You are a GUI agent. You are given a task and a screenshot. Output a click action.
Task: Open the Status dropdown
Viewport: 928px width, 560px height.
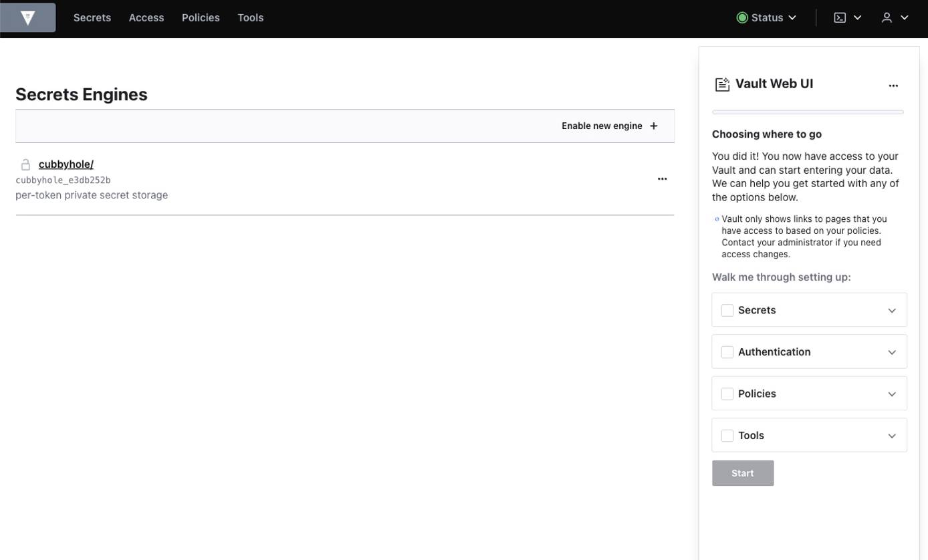tap(766, 17)
